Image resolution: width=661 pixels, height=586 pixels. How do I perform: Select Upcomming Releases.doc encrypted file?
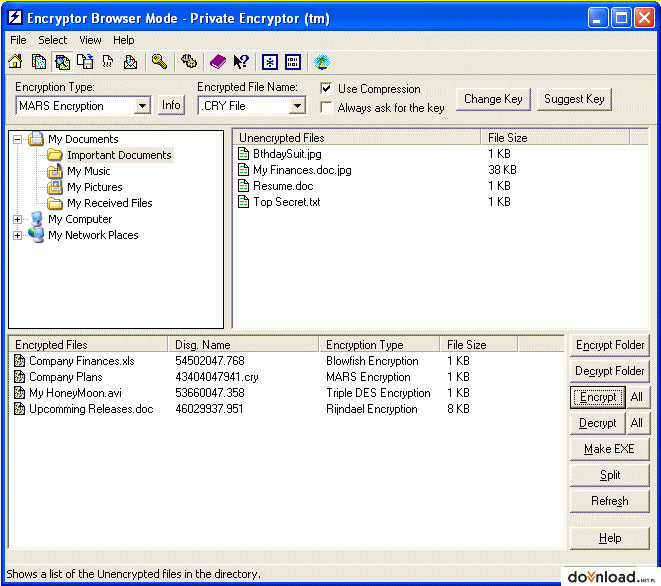coord(91,409)
